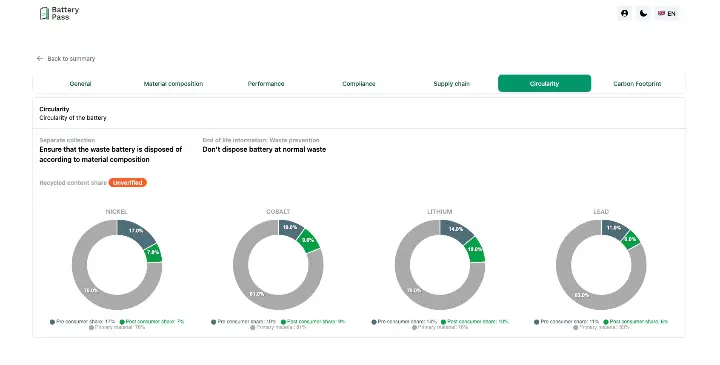
Task: Select the Performance tab
Action: [266, 84]
